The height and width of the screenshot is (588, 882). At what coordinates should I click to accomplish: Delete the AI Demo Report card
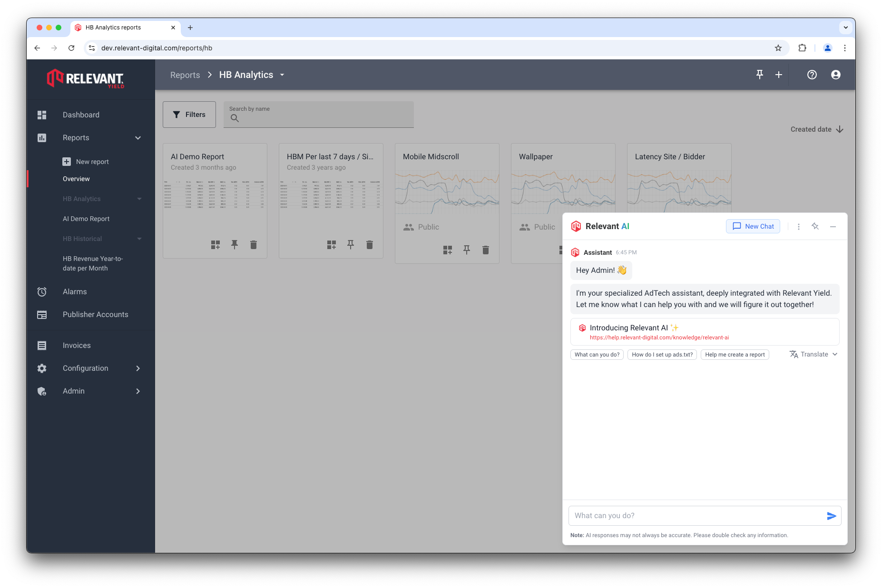[x=254, y=245]
